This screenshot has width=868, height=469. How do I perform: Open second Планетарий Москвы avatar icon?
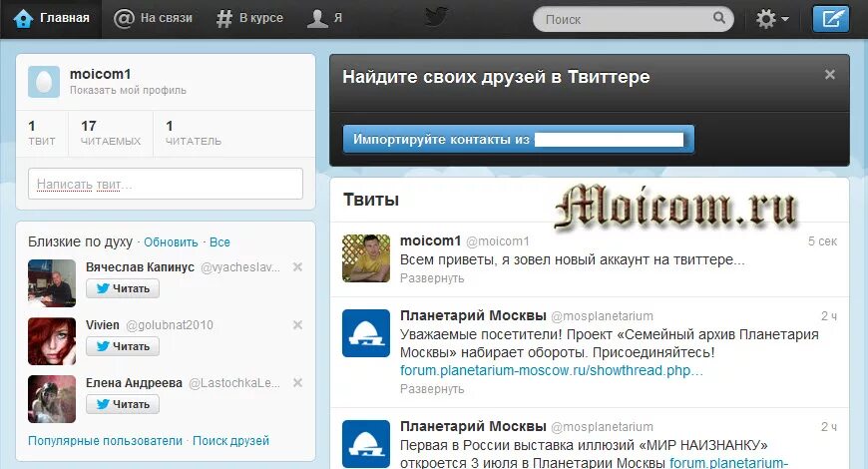[366, 444]
